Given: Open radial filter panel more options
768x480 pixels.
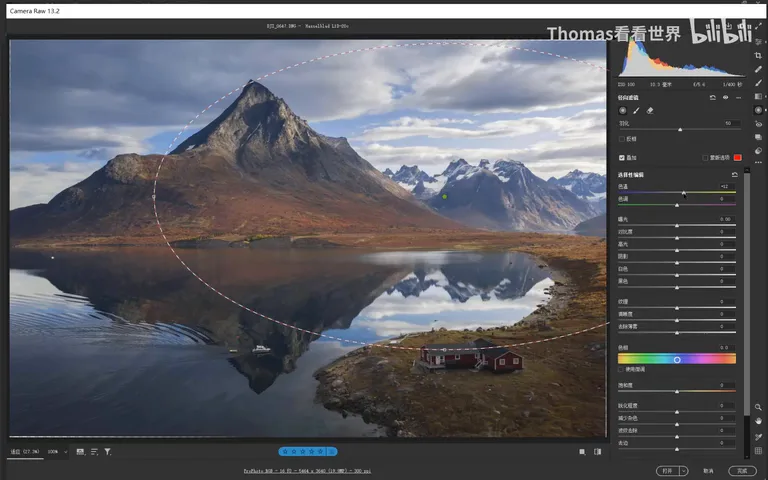Looking at the screenshot, I should (739, 97).
